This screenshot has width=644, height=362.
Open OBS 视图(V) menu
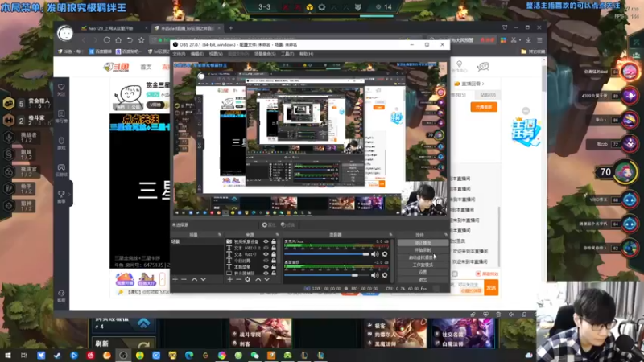[216, 54]
